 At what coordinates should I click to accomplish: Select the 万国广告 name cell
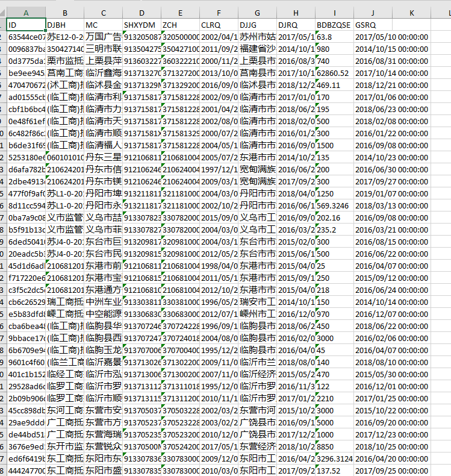(x=104, y=37)
